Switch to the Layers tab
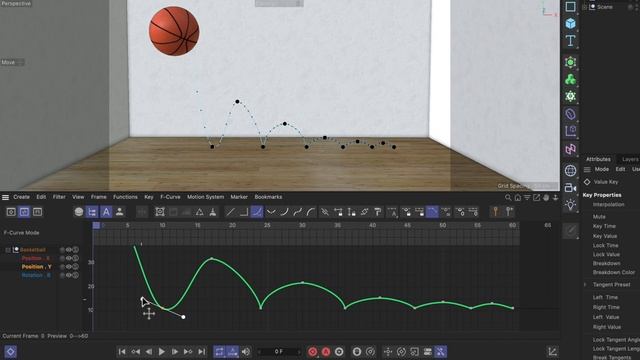 (630, 159)
